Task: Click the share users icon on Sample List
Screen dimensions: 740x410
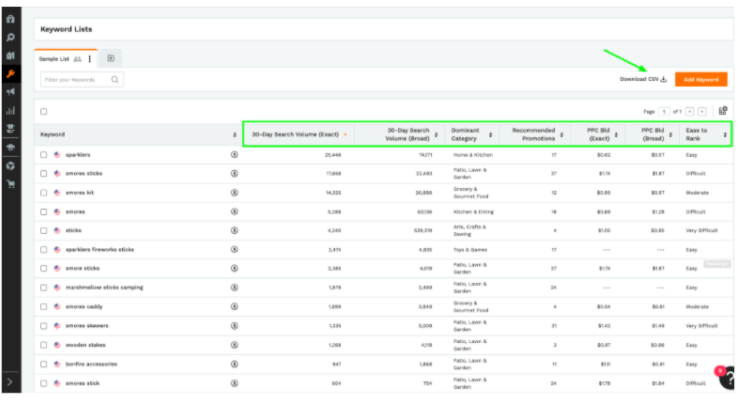Action: point(77,59)
